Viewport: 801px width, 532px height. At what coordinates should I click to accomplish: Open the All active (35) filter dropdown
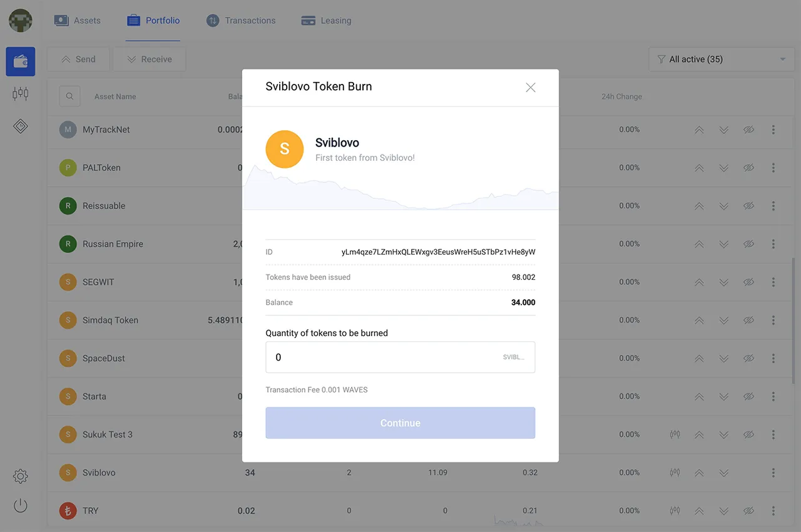click(722, 59)
